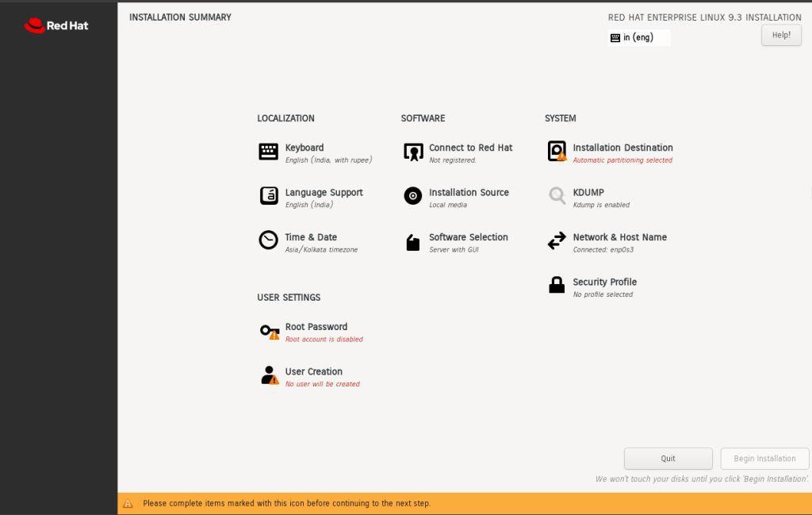
Task: Click the Network & Host Name arrows icon
Action: pos(557,241)
